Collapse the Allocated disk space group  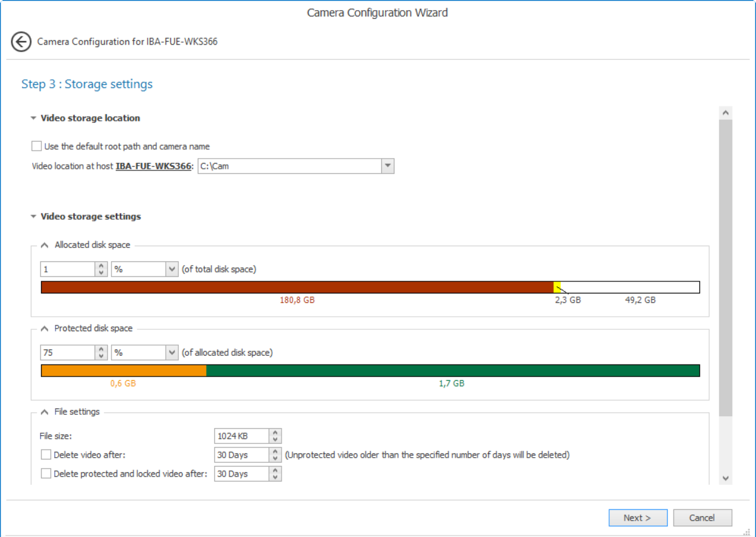click(44, 245)
